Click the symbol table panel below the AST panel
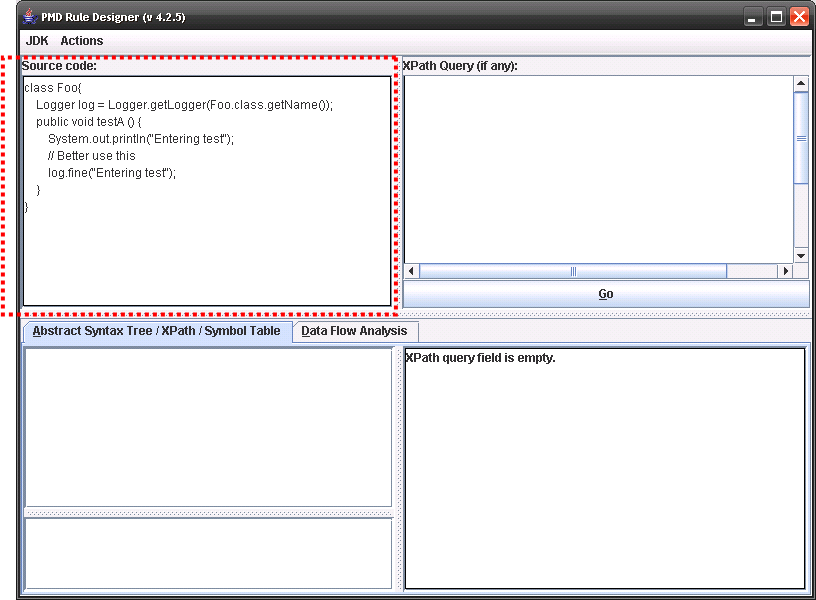This screenshot has height=600, width=816. click(207, 552)
